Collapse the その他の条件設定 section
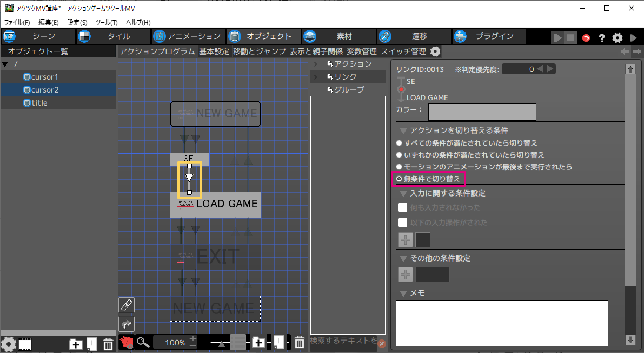This screenshot has height=353, width=644. [x=403, y=258]
